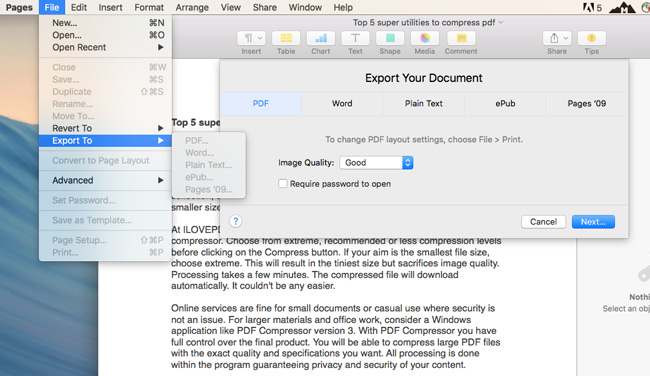
Task: Select Export To in File menu
Action: click(105, 141)
